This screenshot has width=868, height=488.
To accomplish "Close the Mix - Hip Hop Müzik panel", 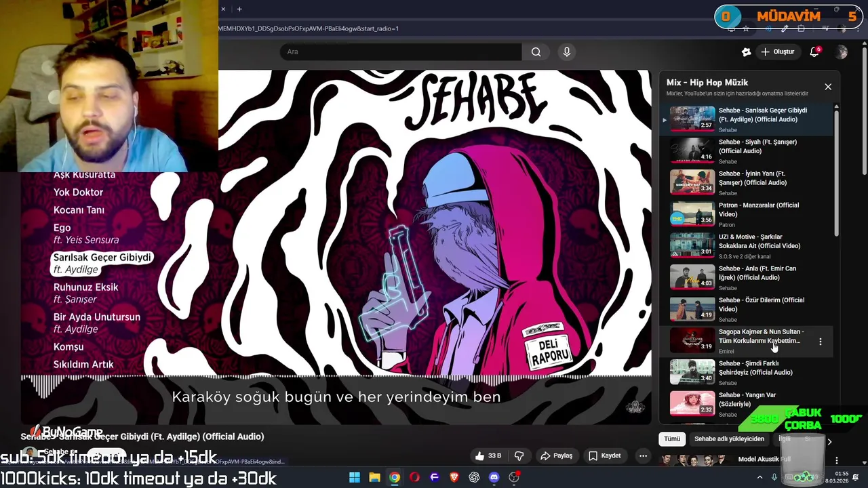I will point(828,87).
